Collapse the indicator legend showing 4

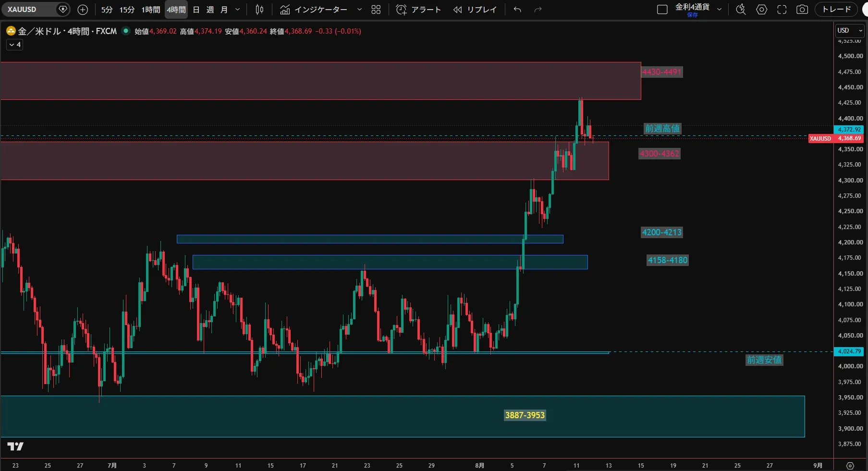[15, 45]
